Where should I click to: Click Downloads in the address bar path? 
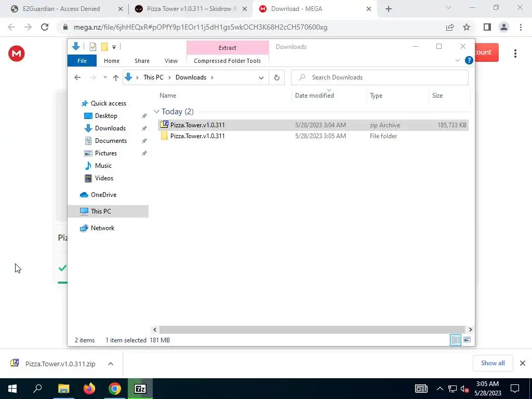pos(191,77)
